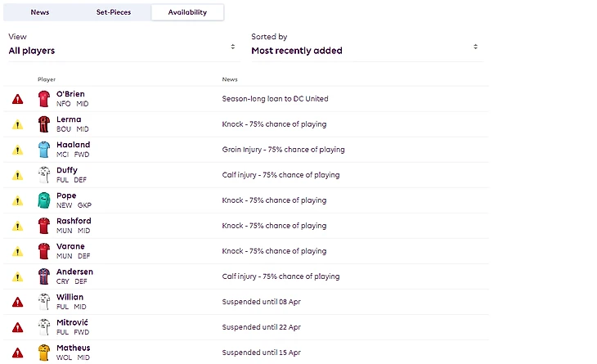Open the Sorted by dropdown
The width and height of the screenshot is (597, 364).
click(365, 50)
